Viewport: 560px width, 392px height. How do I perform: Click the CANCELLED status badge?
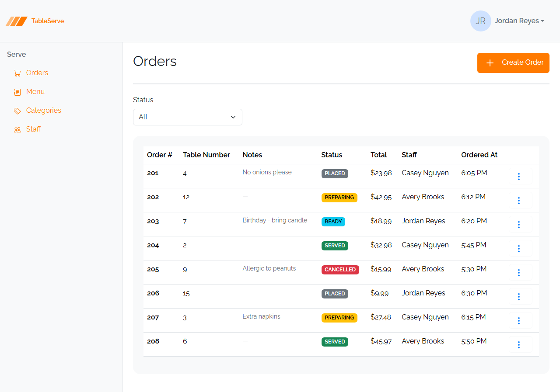[x=340, y=270]
